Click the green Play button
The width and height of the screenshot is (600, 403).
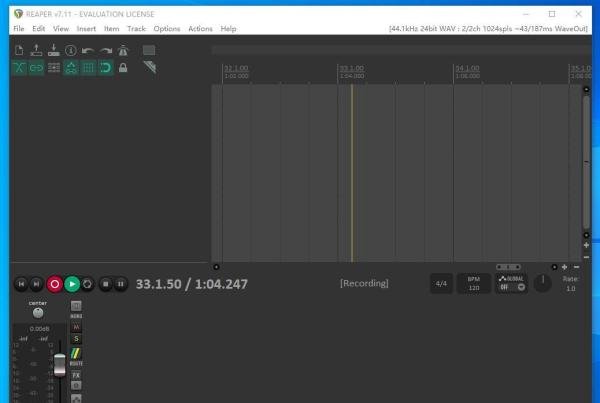(x=72, y=284)
